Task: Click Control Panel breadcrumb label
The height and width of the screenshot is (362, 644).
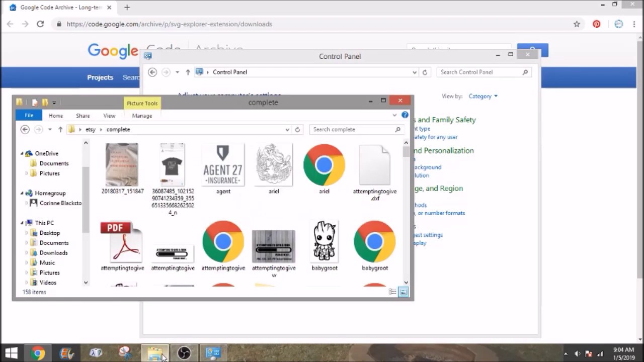Action: pos(230,72)
